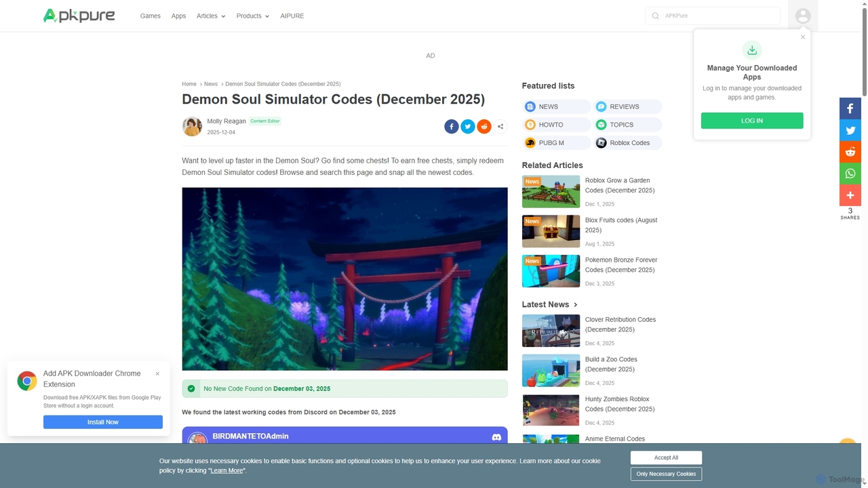Open Clover Retribution Codes article
The image size is (868, 488).
[620, 325]
